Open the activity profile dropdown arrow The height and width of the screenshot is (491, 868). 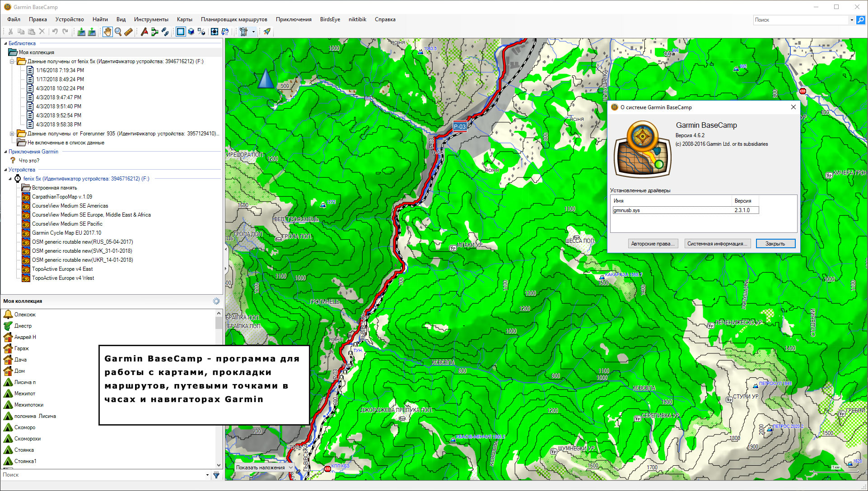click(x=253, y=32)
